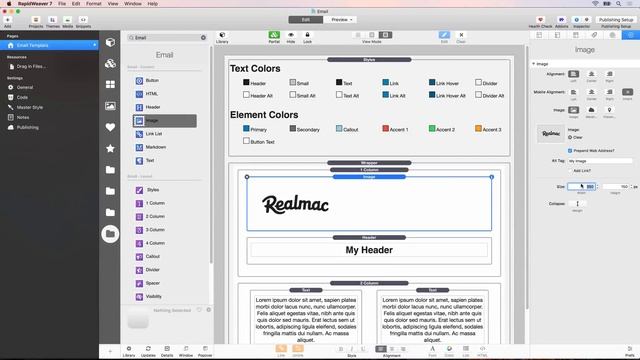Click the Edit pencil icon
Image resolution: width=640 pixels, height=360 pixels.
tap(444, 35)
